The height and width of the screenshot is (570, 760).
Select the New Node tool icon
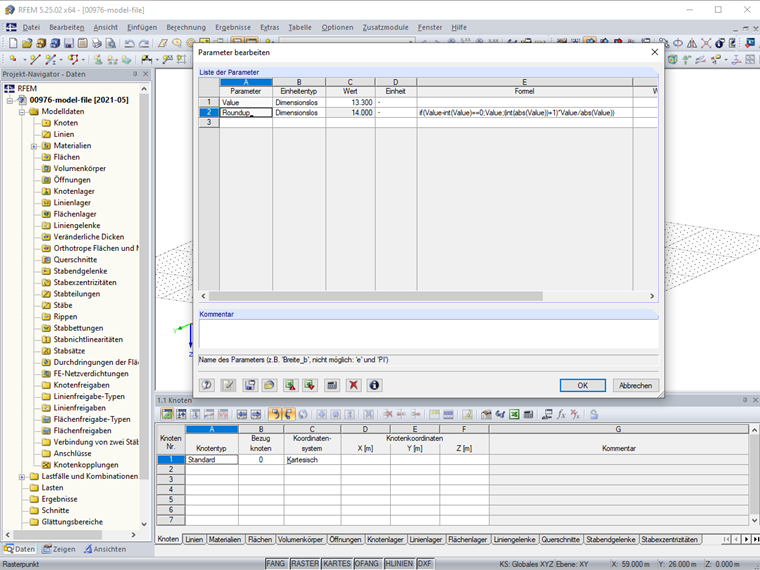coord(13,59)
